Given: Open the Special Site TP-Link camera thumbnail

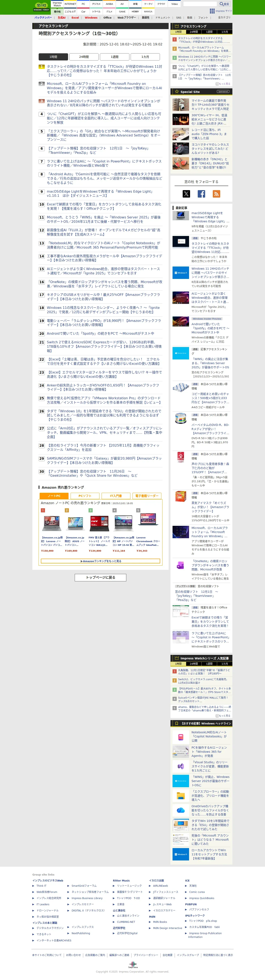Looking at the screenshot, I should 181,105.
